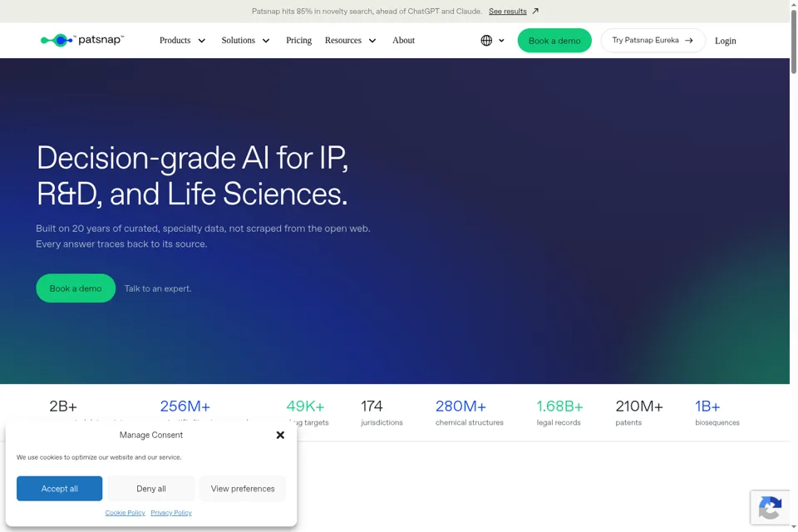The width and height of the screenshot is (798, 532).
Task: Click the Decision-grade AI headline
Action: click(192, 175)
